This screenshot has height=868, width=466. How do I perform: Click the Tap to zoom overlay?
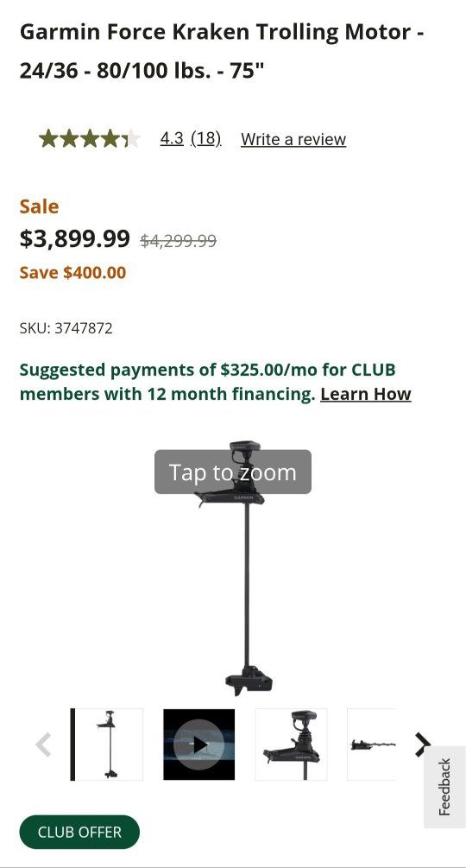(x=233, y=472)
